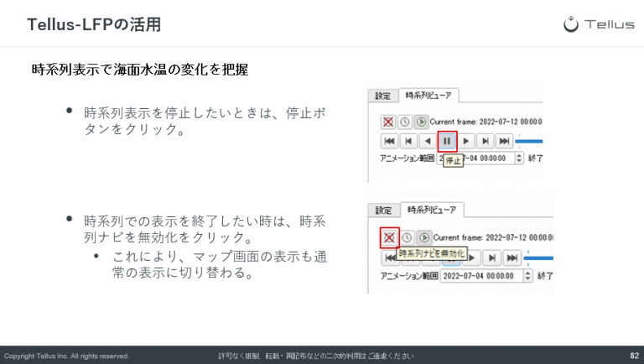The height and width of the screenshot is (364, 644).
Task: Click the page number 82
Action: pos(635,356)
